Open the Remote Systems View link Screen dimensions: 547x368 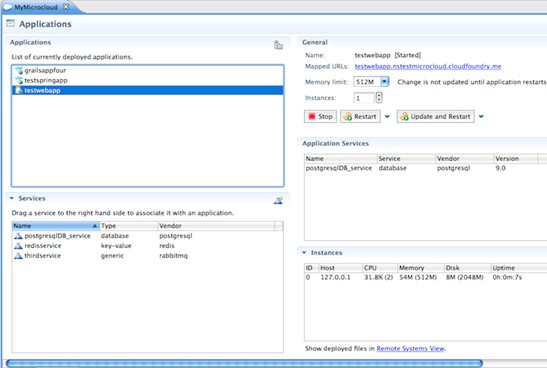(410, 348)
